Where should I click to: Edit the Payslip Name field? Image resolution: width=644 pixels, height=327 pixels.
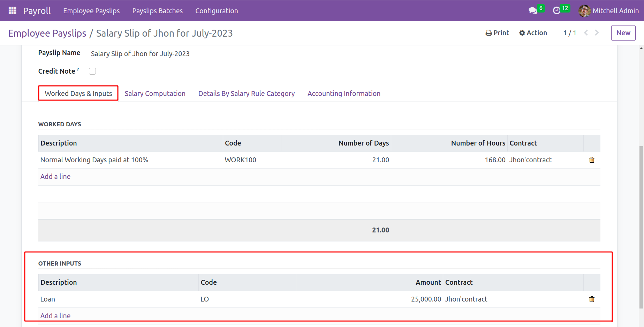click(x=140, y=54)
